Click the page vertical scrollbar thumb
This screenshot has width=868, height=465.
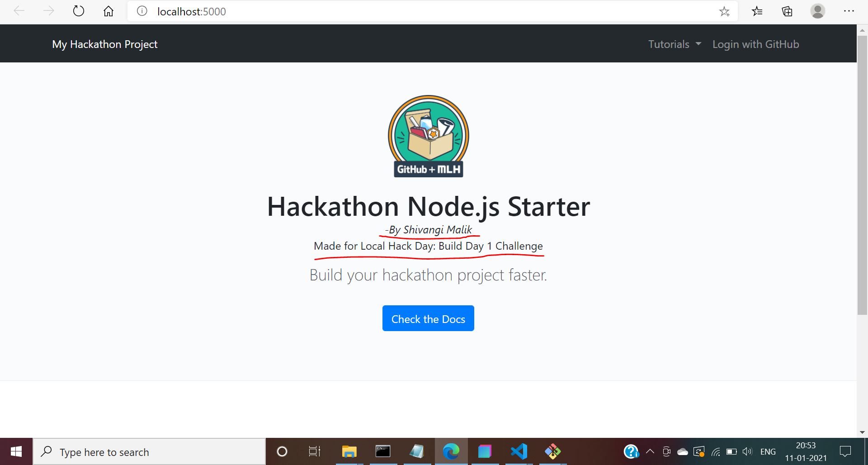click(862, 176)
